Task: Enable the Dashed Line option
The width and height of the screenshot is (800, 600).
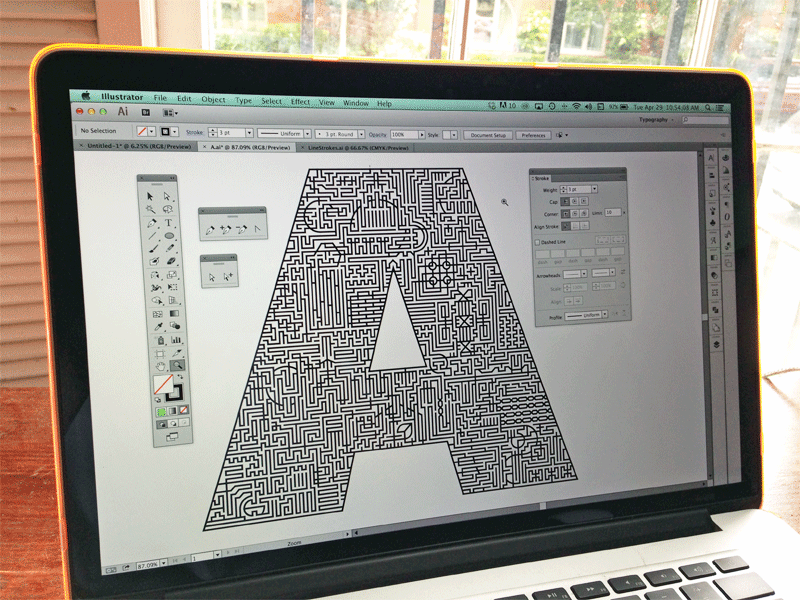Action: pyautogui.click(x=538, y=241)
